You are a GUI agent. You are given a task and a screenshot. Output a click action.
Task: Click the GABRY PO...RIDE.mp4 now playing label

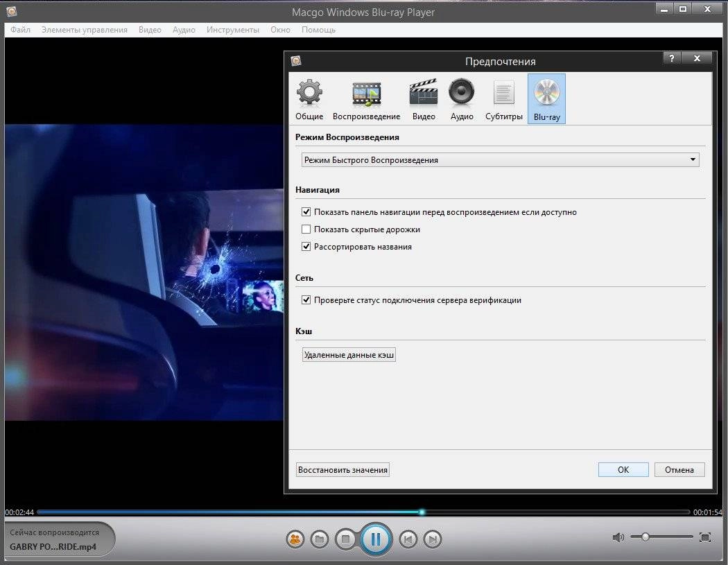click(x=53, y=547)
